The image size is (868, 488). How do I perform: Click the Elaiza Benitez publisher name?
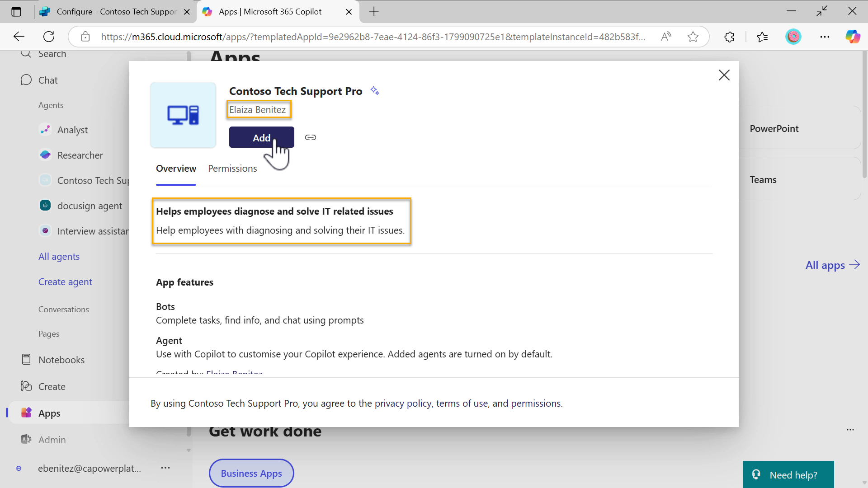tap(257, 110)
